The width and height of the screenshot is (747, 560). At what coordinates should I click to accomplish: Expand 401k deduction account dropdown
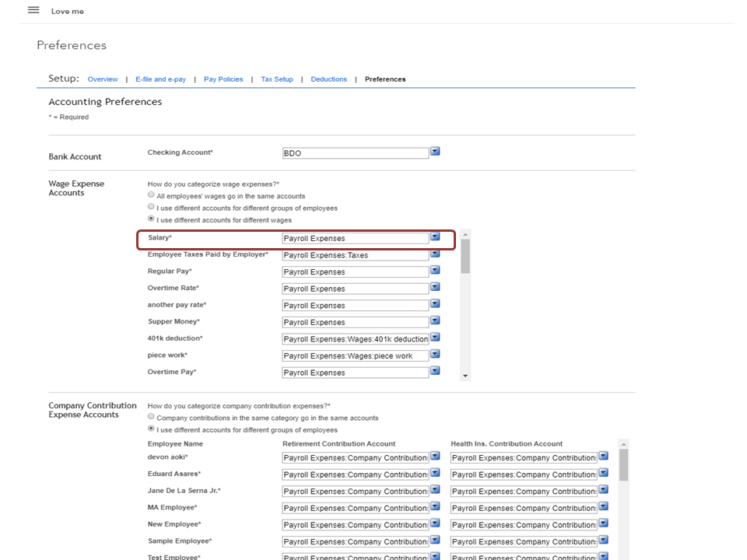tap(435, 338)
